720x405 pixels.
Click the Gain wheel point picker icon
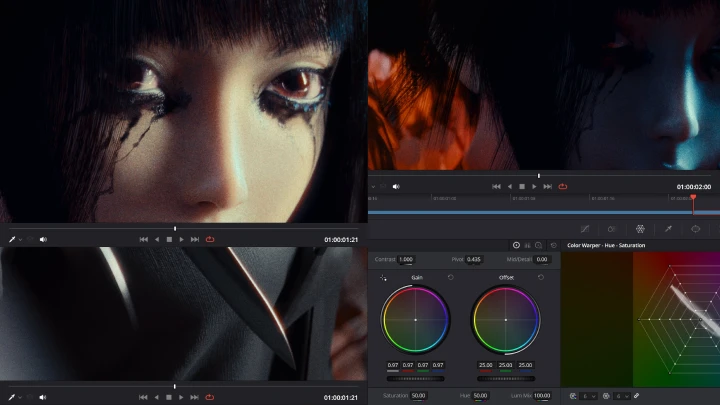[384, 277]
